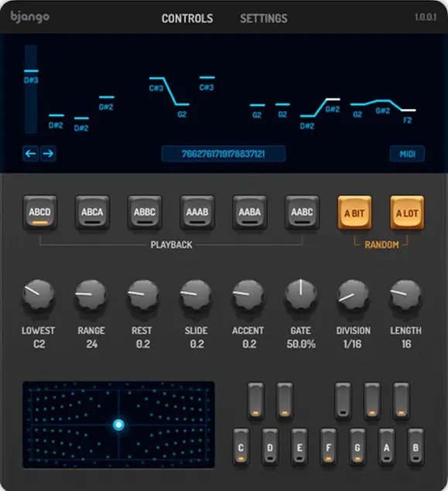Click the bjango logo

point(29,17)
